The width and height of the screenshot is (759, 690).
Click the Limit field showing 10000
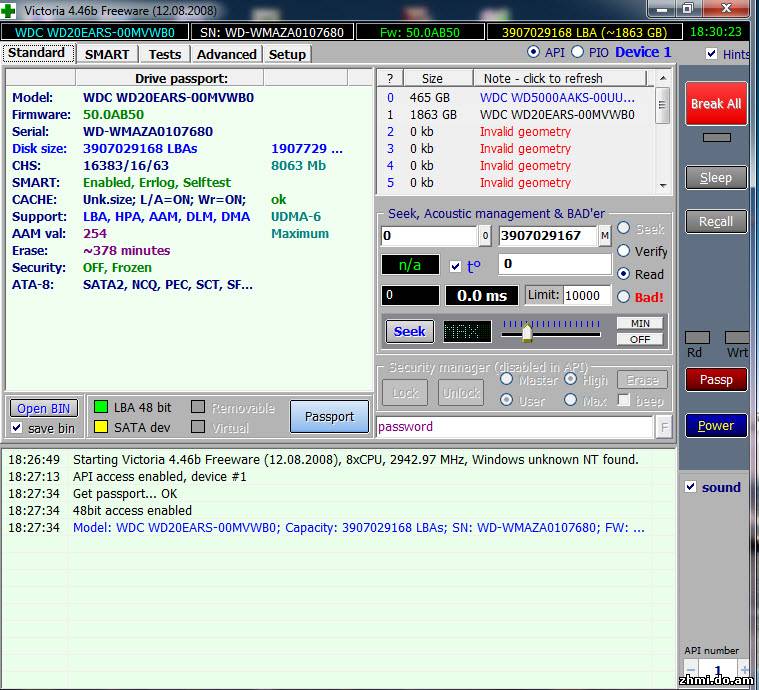[x=587, y=295]
